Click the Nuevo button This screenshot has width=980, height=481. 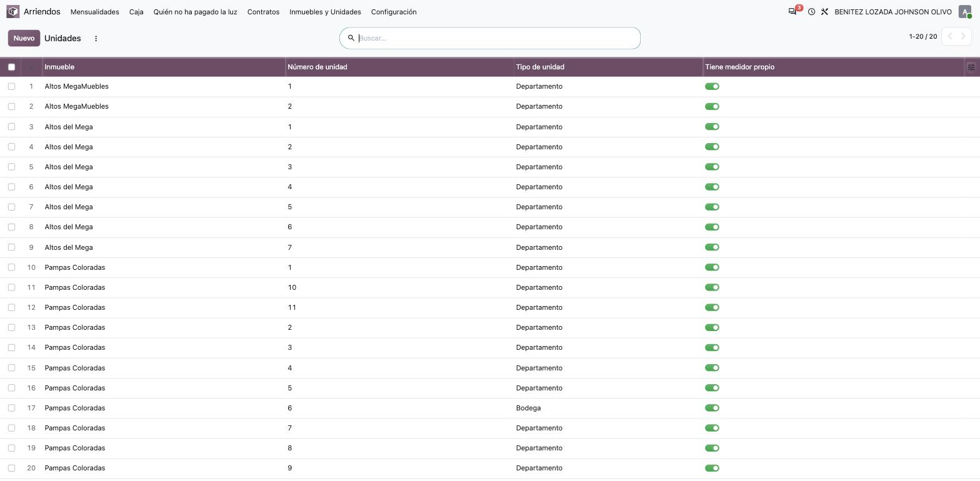coord(24,38)
